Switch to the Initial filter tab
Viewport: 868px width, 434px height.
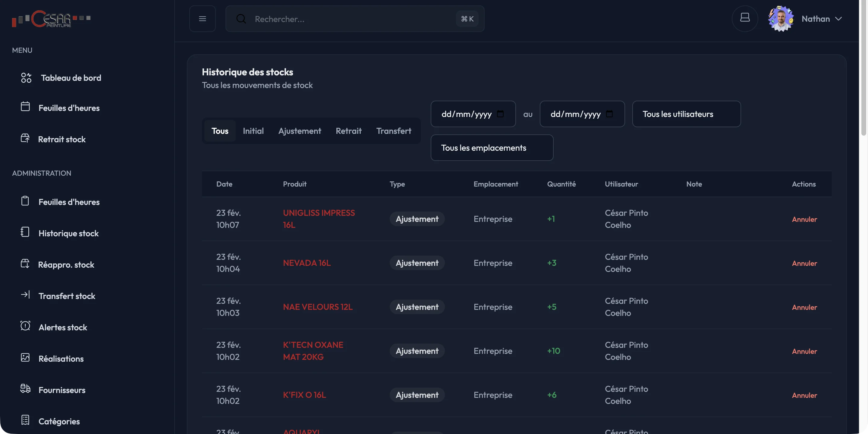253,131
